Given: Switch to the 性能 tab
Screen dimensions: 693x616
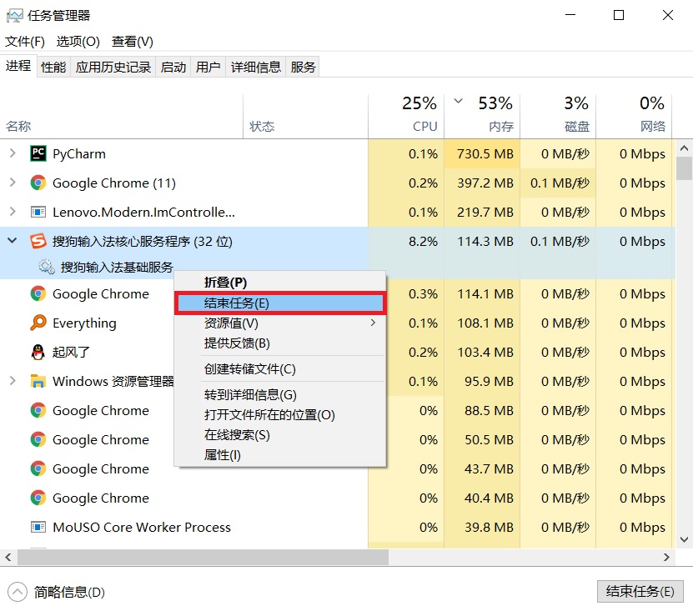Looking at the screenshot, I should [53, 67].
